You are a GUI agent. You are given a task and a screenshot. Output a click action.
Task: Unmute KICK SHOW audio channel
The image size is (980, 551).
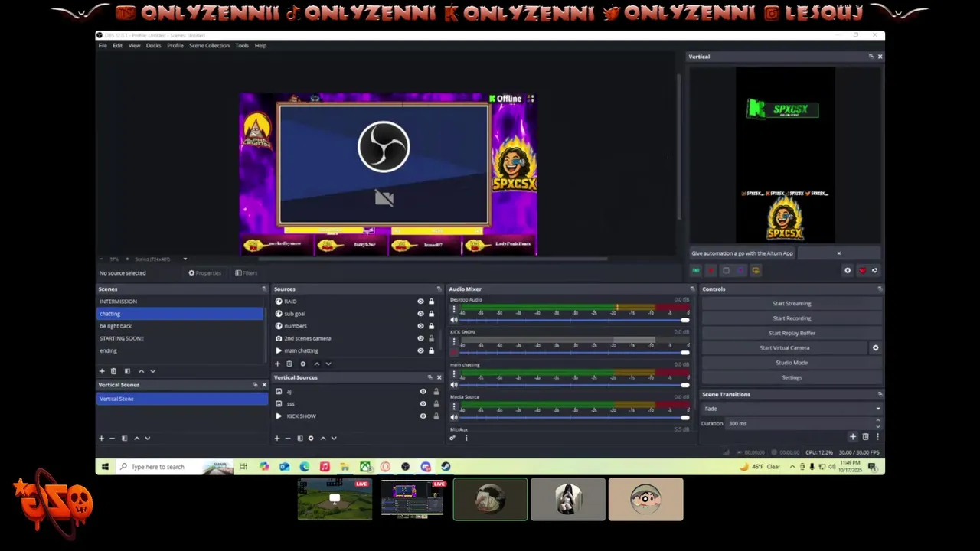click(x=454, y=353)
